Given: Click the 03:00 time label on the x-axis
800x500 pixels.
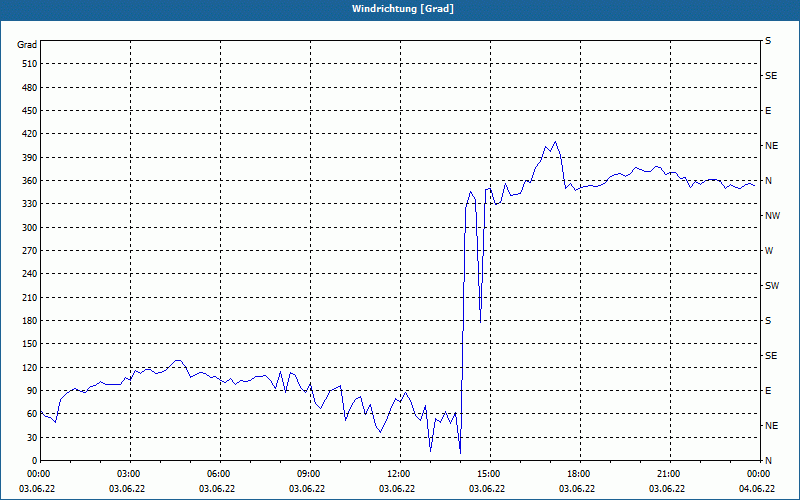Looking at the screenshot, I should 129,474.
